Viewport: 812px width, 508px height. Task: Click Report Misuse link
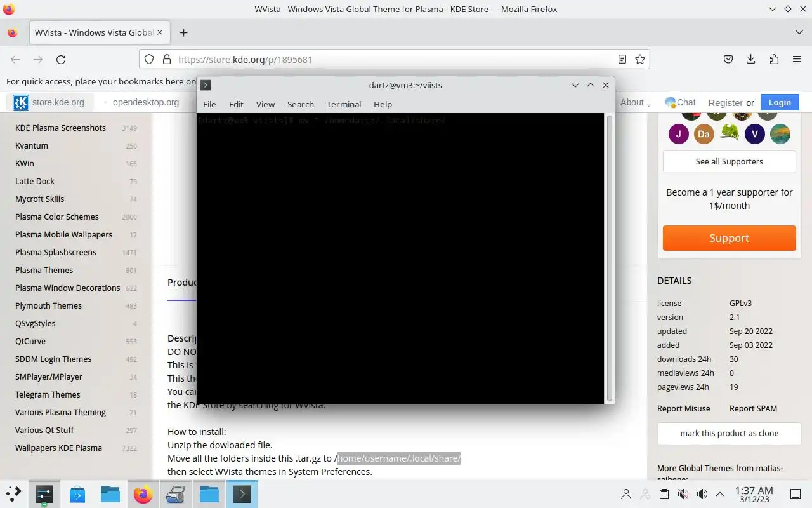tap(683, 408)
